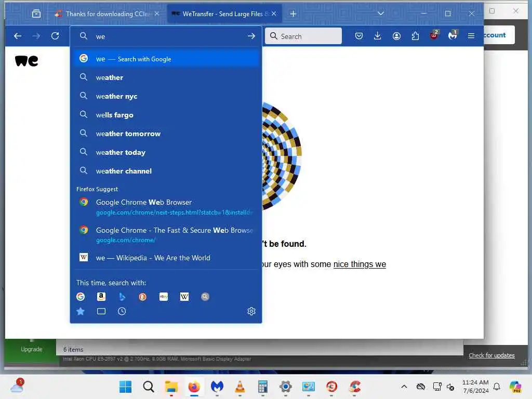Expand the list all tabs chevron

click(381, 14)
